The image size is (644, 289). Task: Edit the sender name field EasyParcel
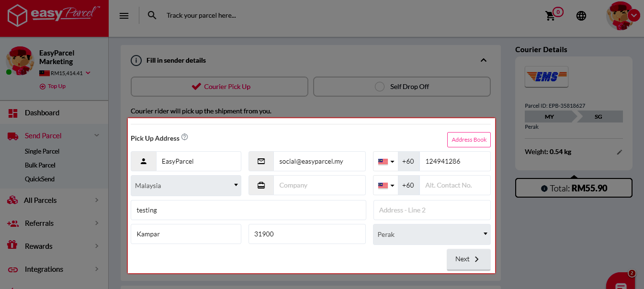click(x=199, y=161)
